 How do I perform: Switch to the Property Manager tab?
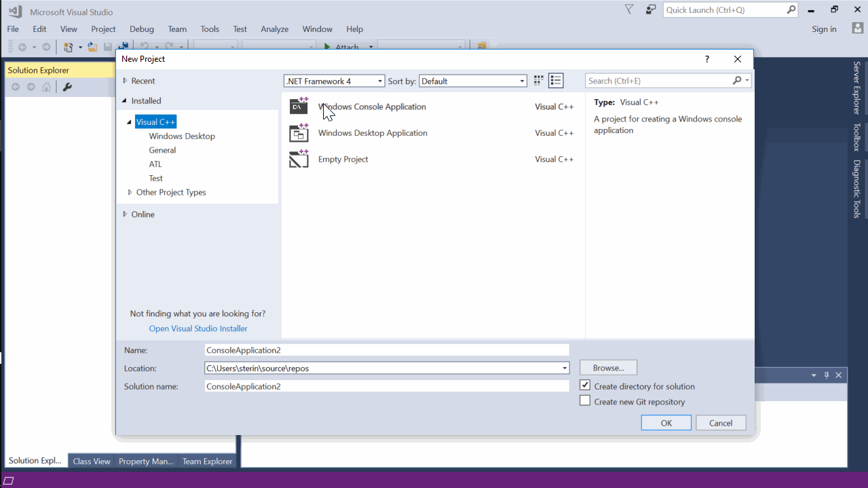[146, 461]
